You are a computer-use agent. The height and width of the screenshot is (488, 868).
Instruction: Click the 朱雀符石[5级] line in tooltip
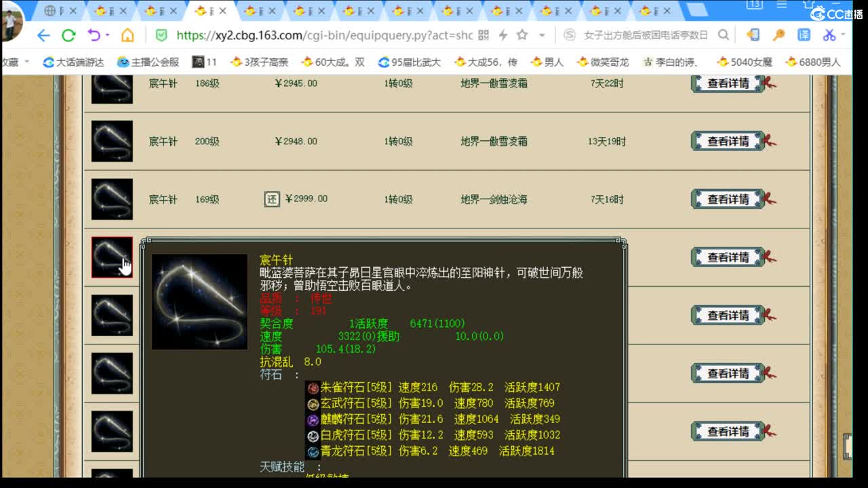pos(433,388)
